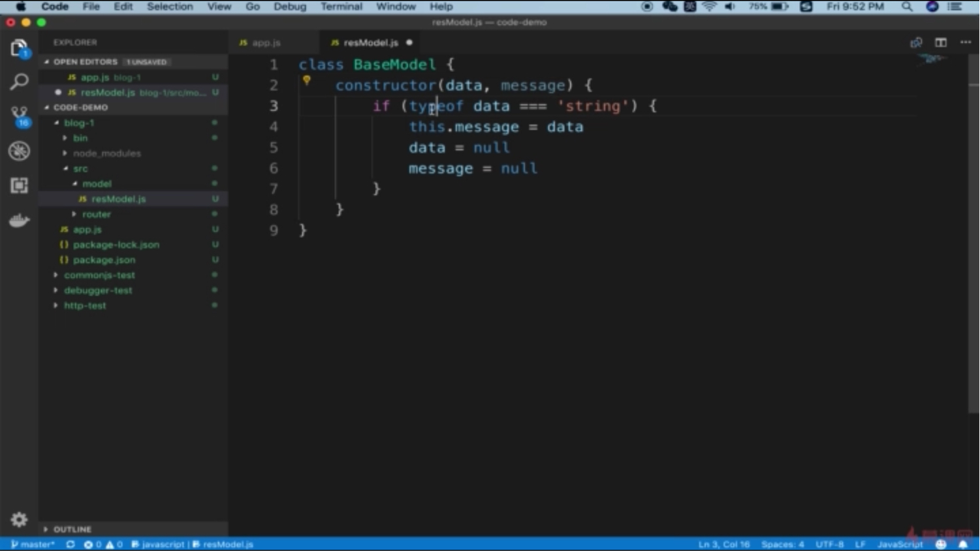
Task: Open the Source Control view
Action: pos(19,116)
